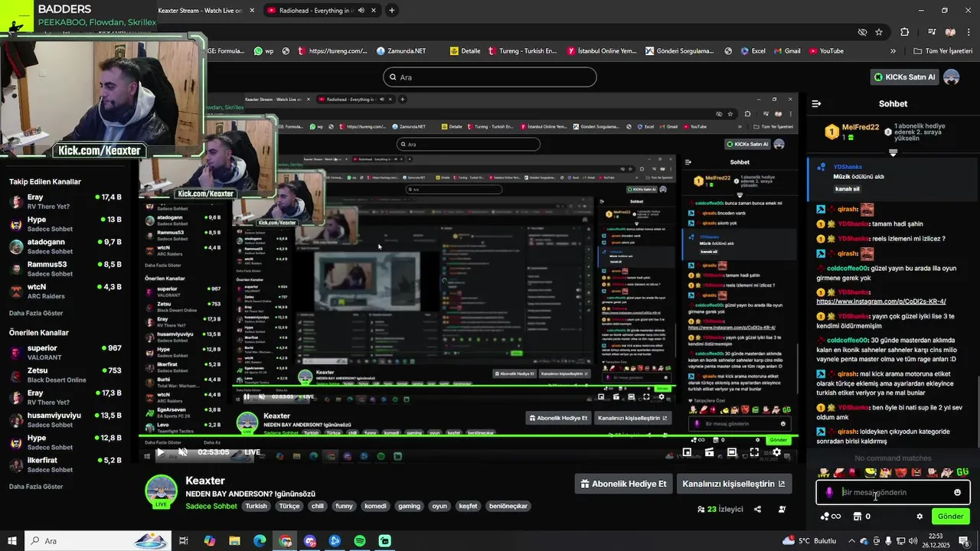Open the Chrome three-dot menu

(969, 32)
